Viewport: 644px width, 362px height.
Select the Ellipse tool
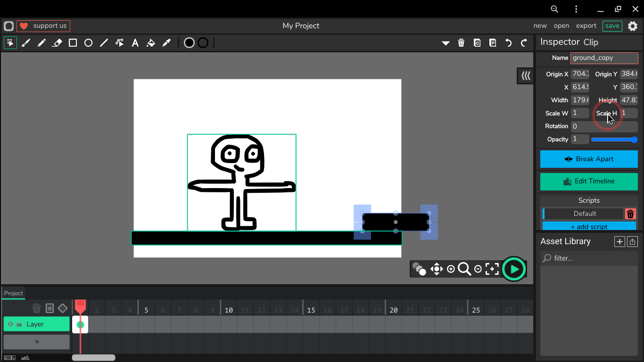tap(88, 43)
